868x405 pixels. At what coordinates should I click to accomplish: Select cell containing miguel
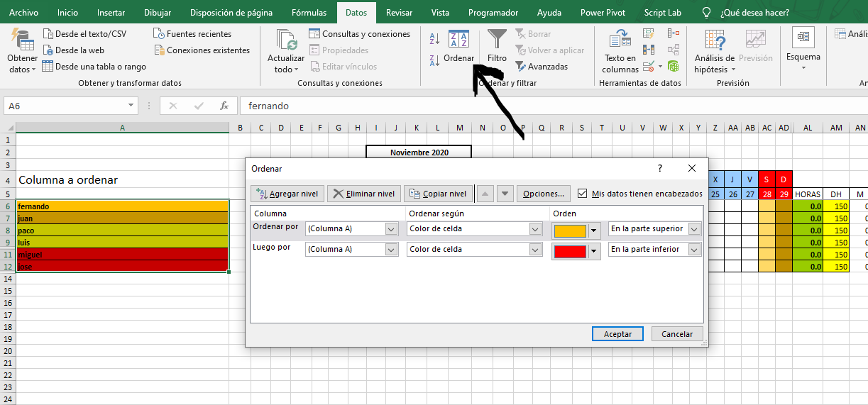[122, 255]
